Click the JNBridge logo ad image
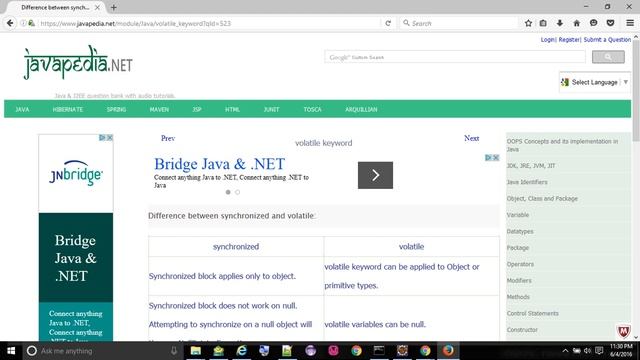 [x=76, y=173]
